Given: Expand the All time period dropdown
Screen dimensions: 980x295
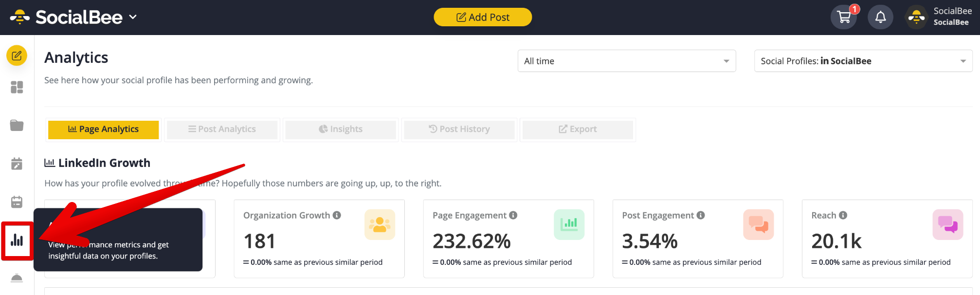Looking at the screenshot, I should coord(627,61).
